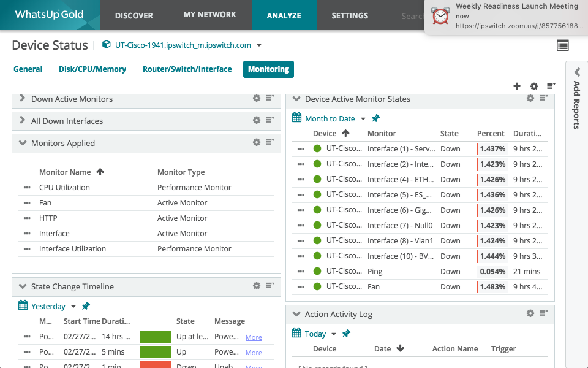Screen dimensions: 588x368
Task: Toggle the pin next to the Today filter
Action: [346, 334]
